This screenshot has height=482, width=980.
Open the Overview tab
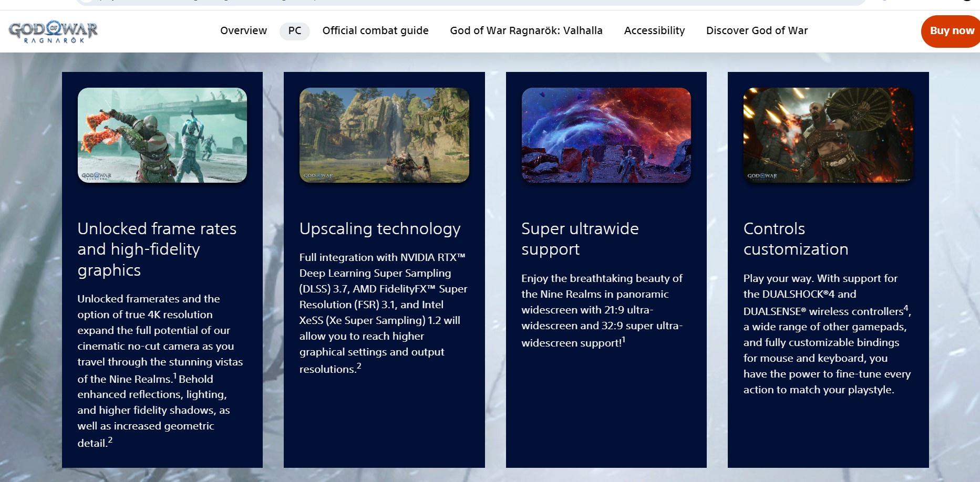coord(243,30)
